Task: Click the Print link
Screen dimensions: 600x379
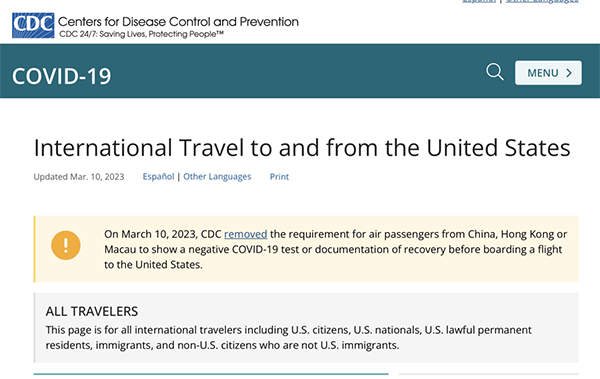Action: click(279, 176)
